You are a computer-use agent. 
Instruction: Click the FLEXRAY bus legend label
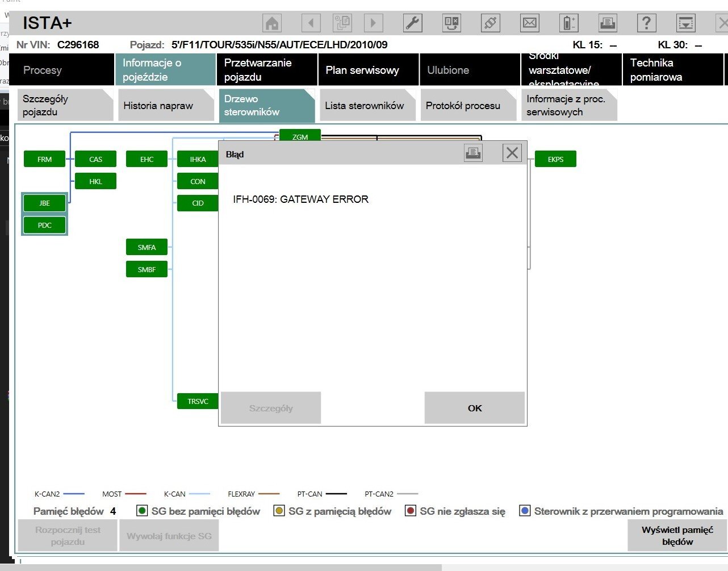pos(241,494)
